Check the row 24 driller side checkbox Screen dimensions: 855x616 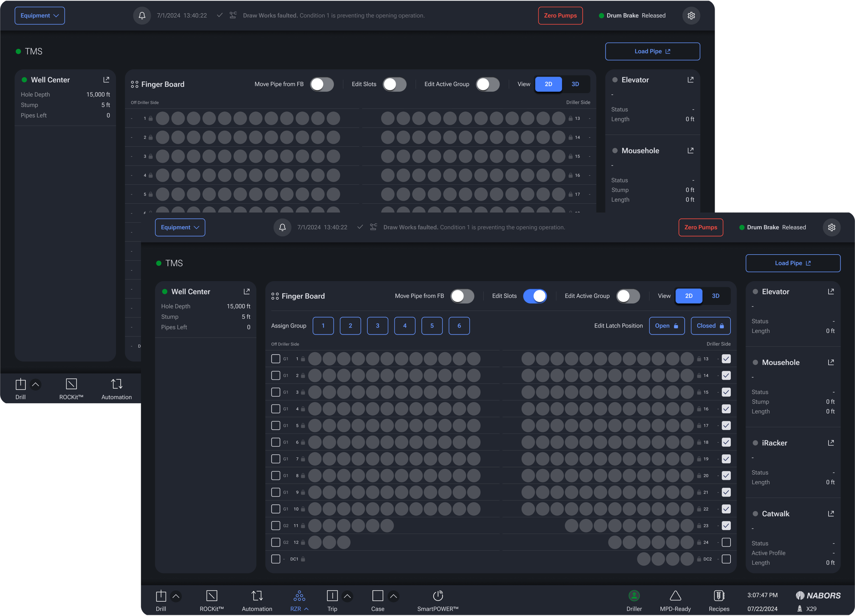click(726, 542)
